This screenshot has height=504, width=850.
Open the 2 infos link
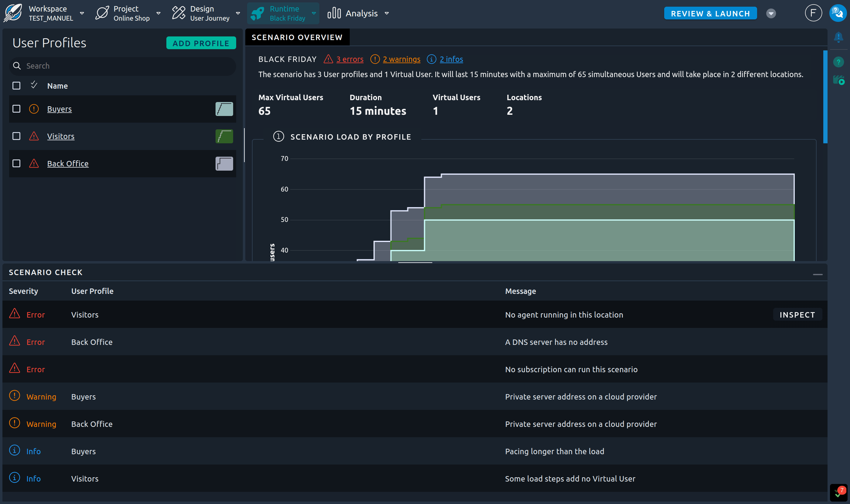[x=451, y=59]
